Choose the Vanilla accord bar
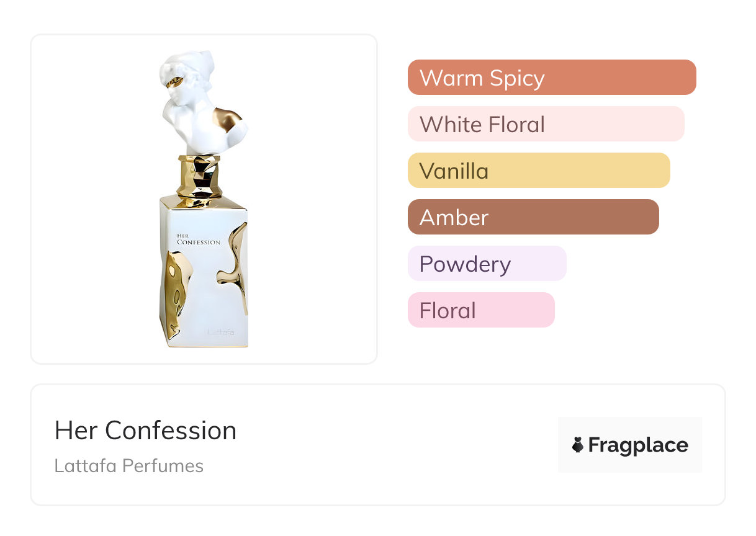Image resolution: width=756 pixels, height=536 pixels. [x=538, y=171]
